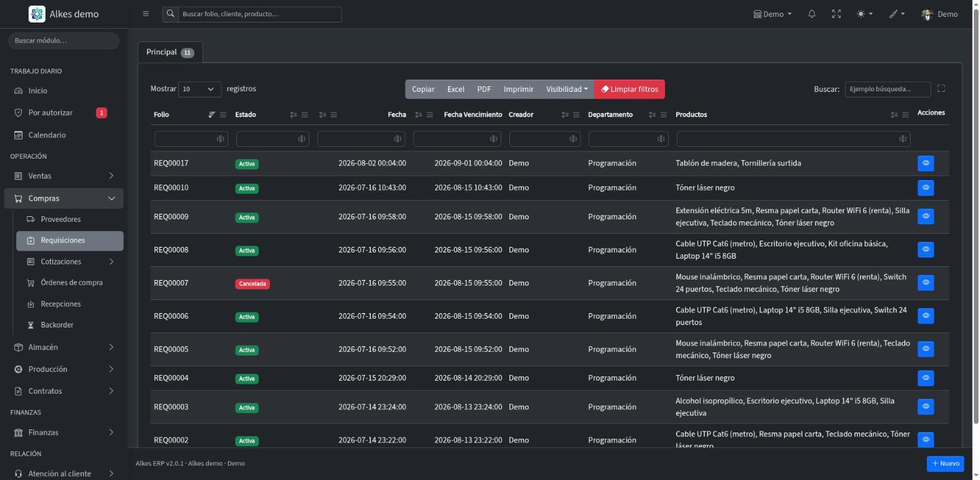Expand table to fullscreen icon near Buscar
980x480 pixels.
pos(941,89)
